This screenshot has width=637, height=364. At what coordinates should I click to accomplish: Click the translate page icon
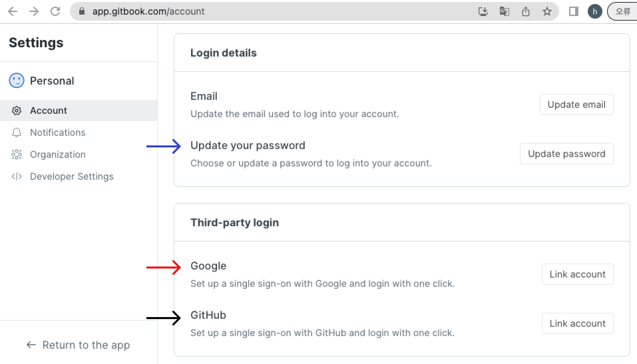[504, 12]
